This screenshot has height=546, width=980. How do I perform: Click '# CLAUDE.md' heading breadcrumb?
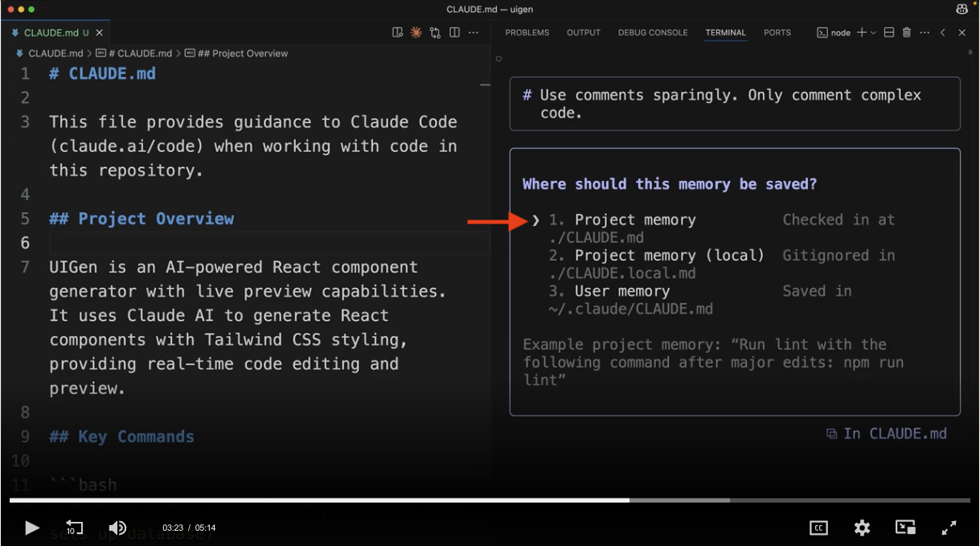tap(133, 53)
